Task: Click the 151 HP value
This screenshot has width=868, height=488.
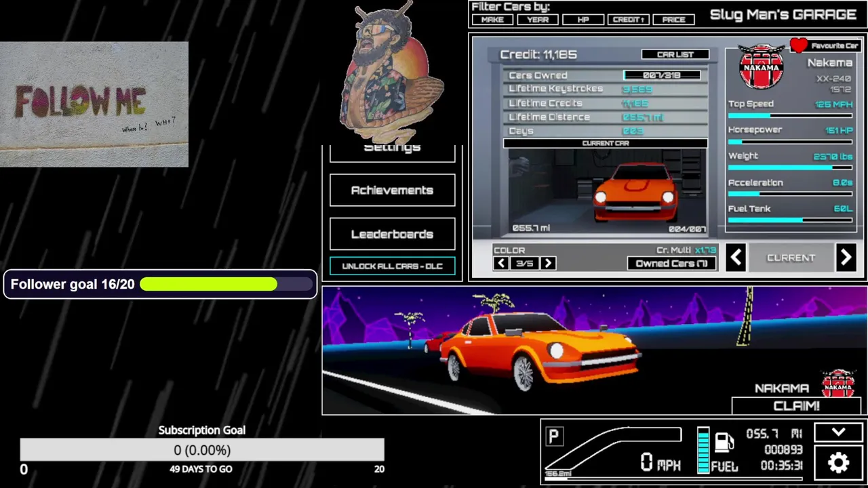Action: tap(839, 130)
